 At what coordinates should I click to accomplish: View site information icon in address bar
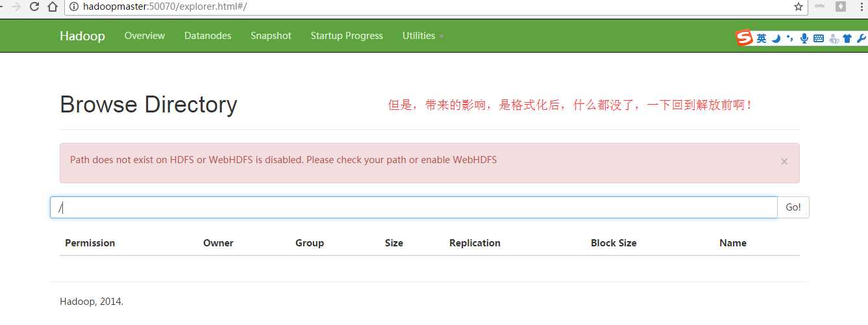click(x=73, y=6)
